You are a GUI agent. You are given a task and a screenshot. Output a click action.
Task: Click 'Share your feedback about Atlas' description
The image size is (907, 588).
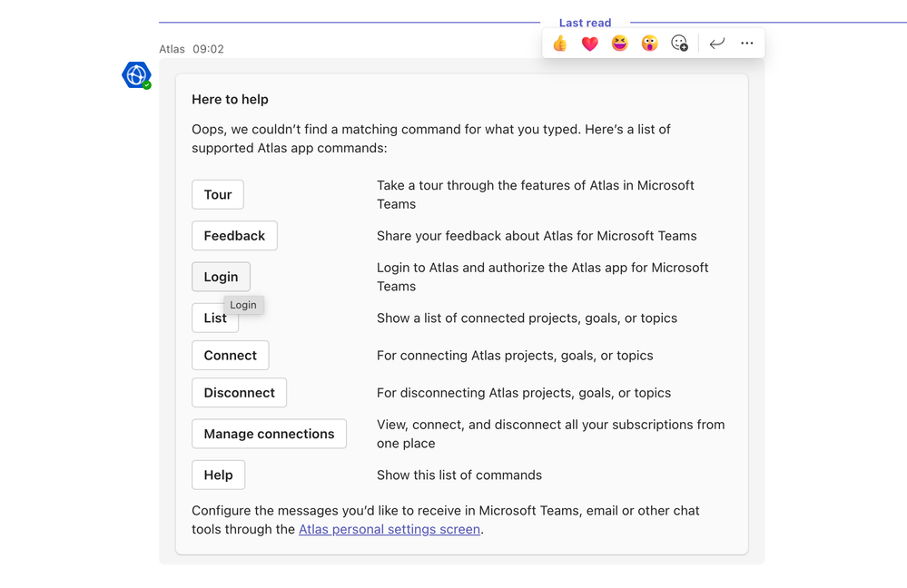coord(537,236)
